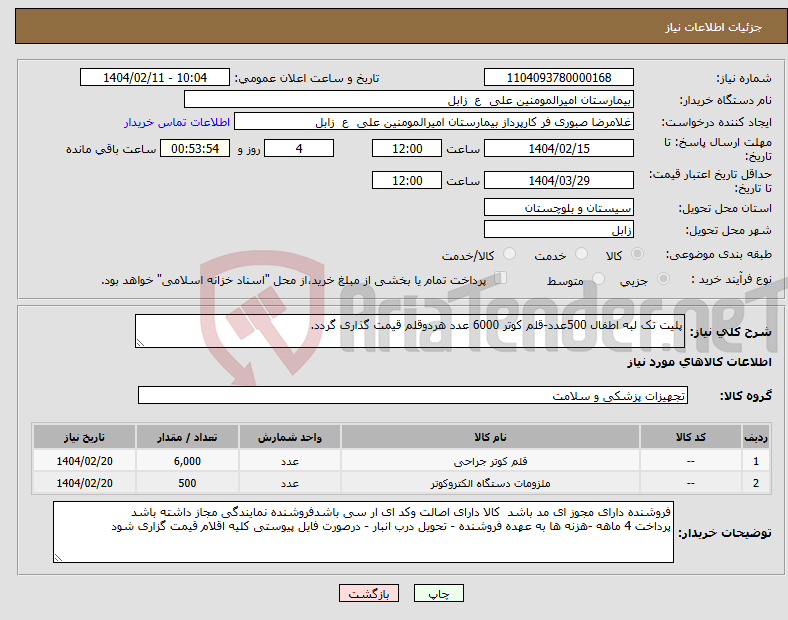
Task: Click the resize handle of buyer notes box
Action: coord(58,558)
